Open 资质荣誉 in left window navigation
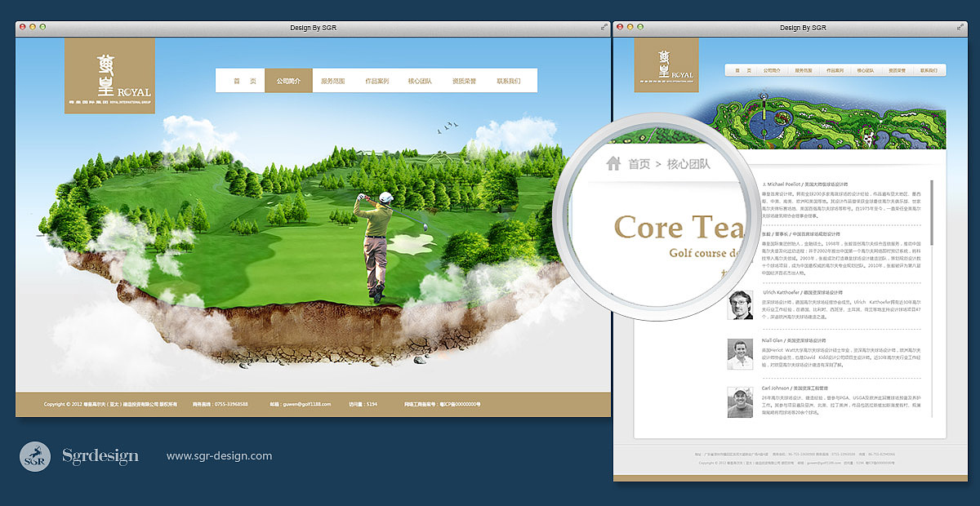The image size is (980, 506). pyautogui.click(x=464, y=81)
